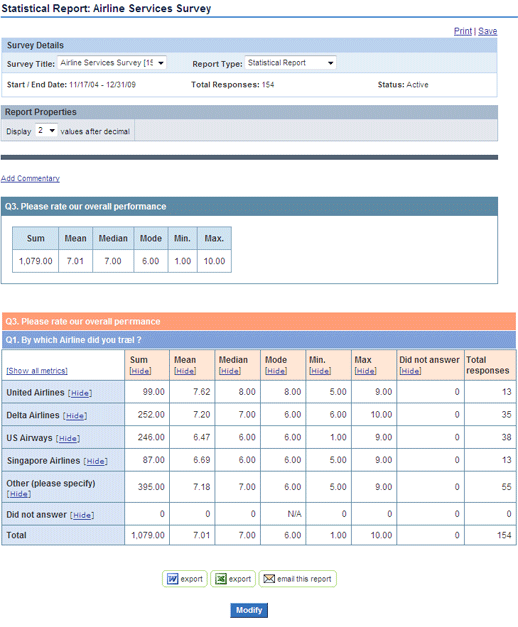This screenshot has height=627, width=518.
Task: Hide the Median column
Action: tap(230, 371)
